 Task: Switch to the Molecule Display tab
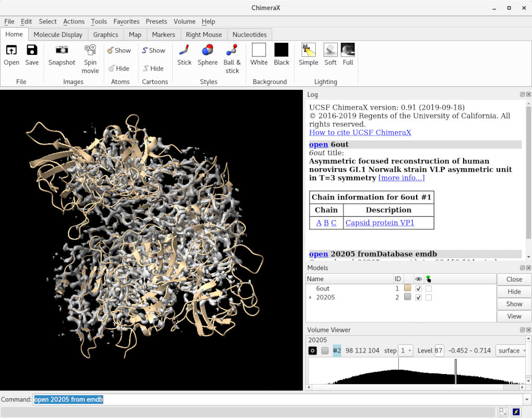point(57,34)
